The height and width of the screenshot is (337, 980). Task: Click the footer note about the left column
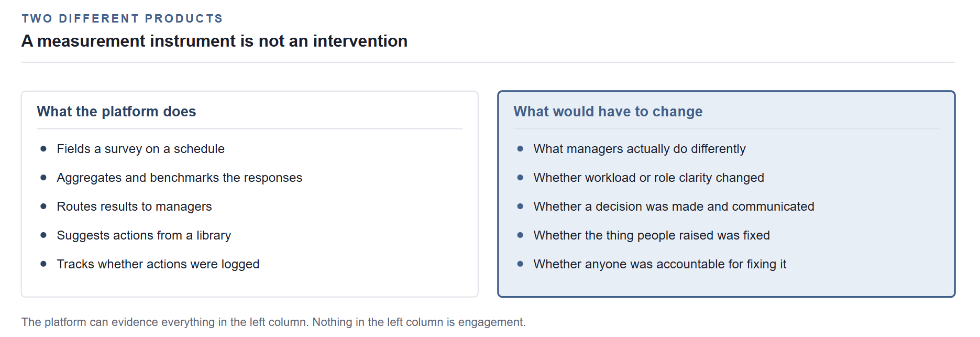tap(273, 322)
